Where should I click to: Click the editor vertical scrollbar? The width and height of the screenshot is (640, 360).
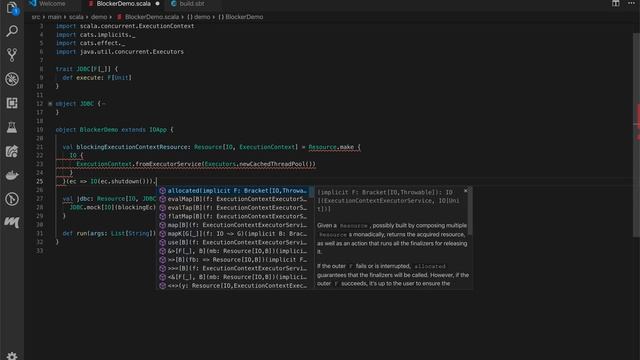[x=636, y=135]
